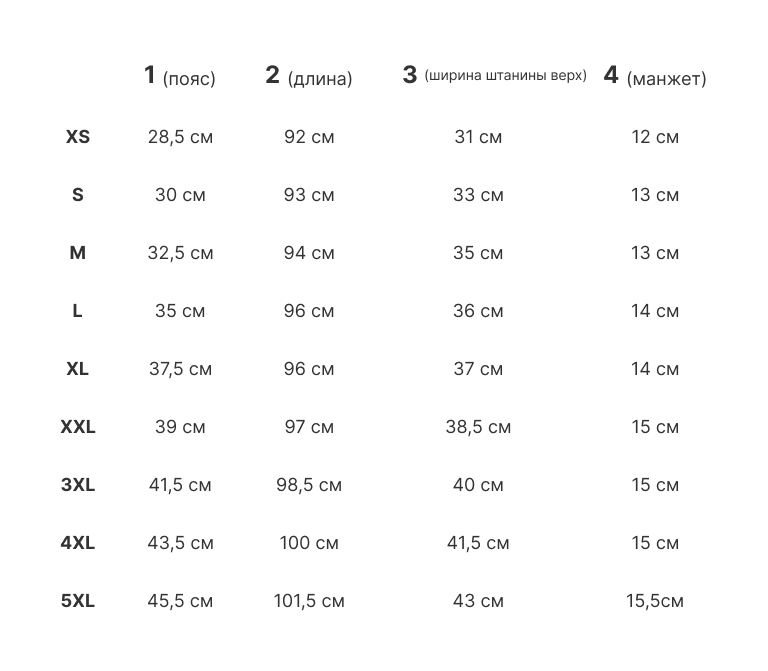
Task: Select the 5XL size label
Action: 78,601
